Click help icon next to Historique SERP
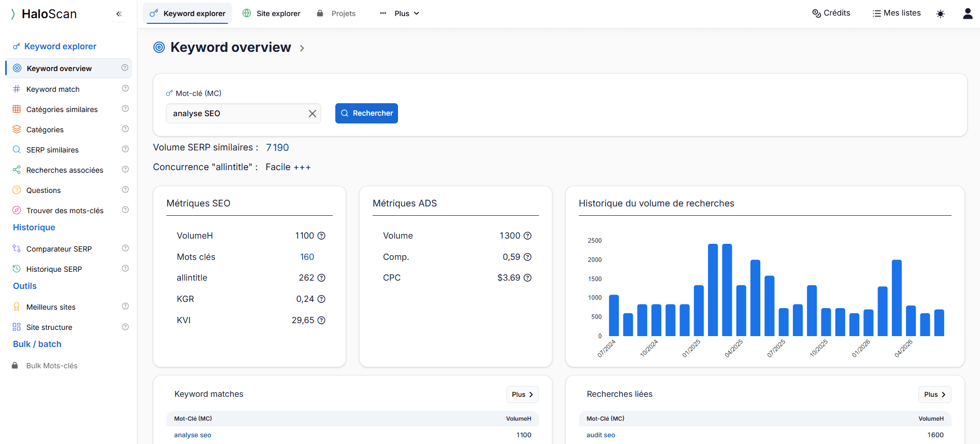The image size is (980, 444). point(125,269)
